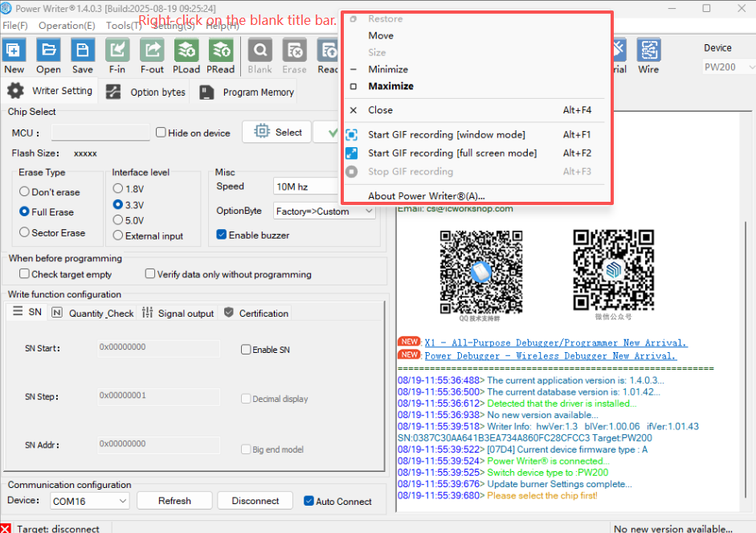Click the WeChat official account QR code
The width and height of the screenshot is (756, 533).
pyautogui.click(x=613, y=270)
